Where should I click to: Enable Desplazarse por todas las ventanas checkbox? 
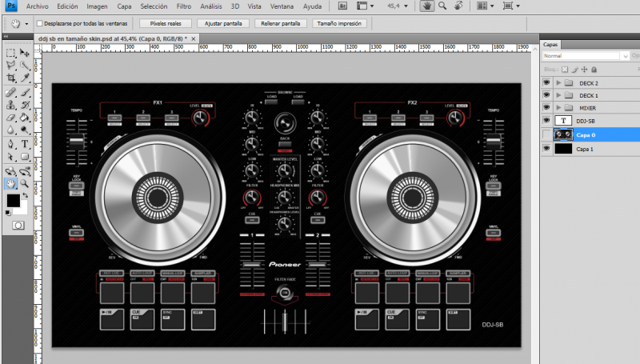click(39, 24)
